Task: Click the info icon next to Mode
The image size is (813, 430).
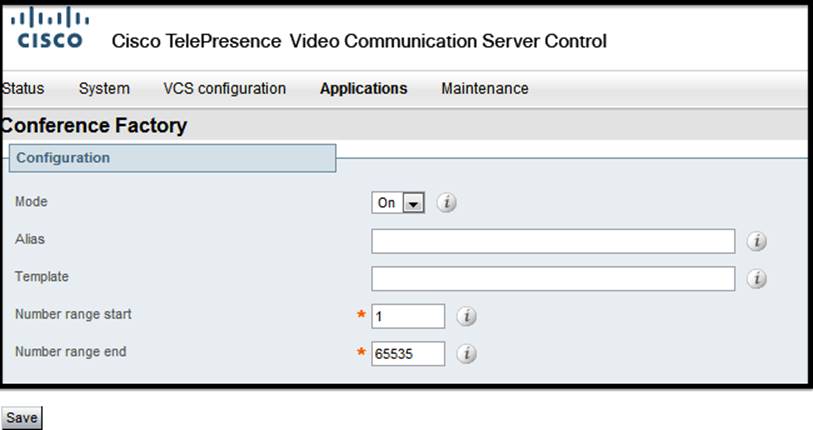Action: pyautogui.click(x=447, y=203)
